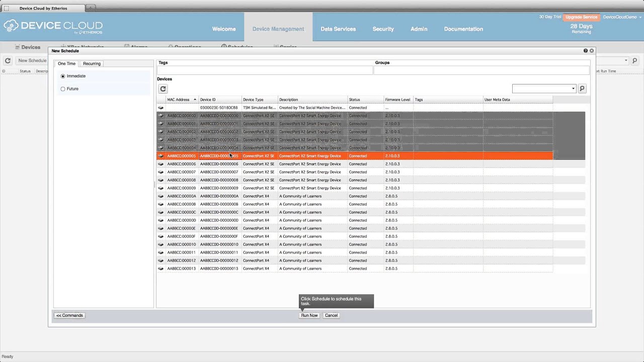Select device AAB8CCDD-00000013 cell

point(220,268)
